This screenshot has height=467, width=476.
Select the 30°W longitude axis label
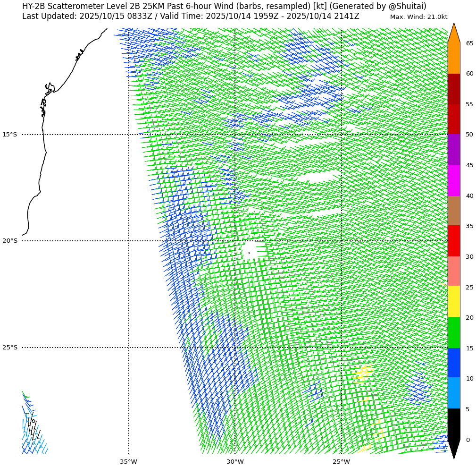pos(235,461)
